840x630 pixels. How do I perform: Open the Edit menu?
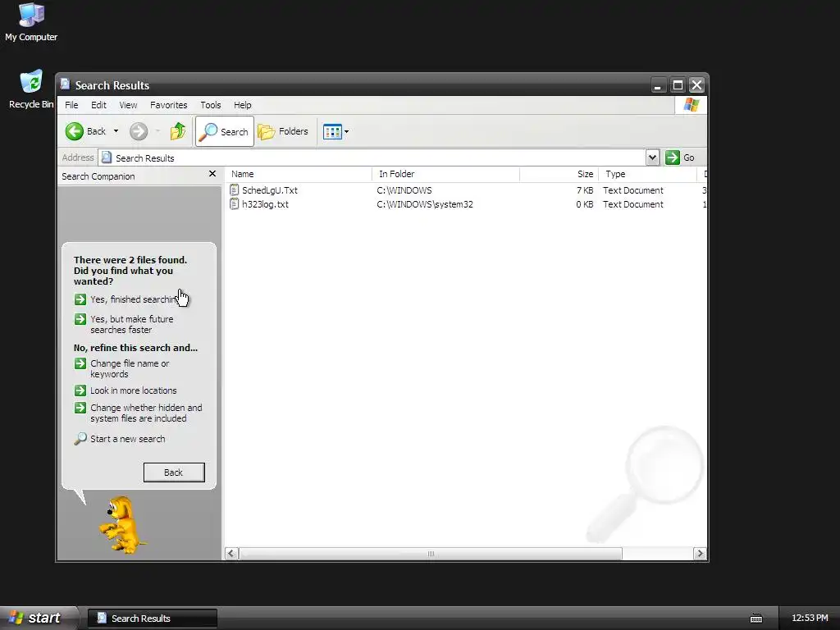click(98, 105)
